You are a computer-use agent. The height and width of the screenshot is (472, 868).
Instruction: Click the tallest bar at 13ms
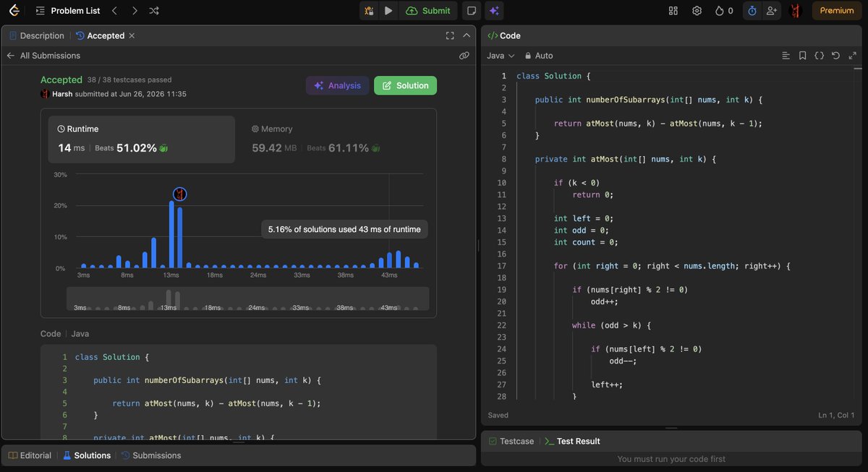171,235
